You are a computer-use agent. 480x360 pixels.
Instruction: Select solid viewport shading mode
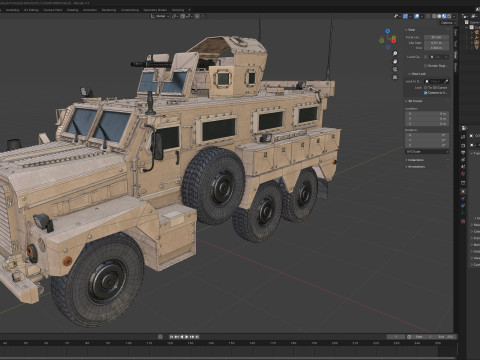(439, 16)
